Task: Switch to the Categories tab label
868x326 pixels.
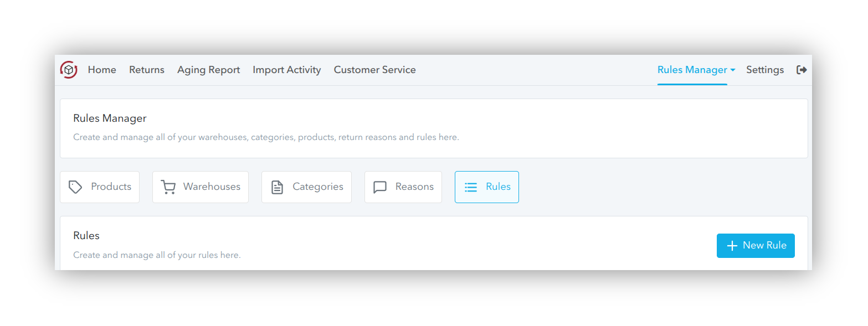Action: point(318,187)
